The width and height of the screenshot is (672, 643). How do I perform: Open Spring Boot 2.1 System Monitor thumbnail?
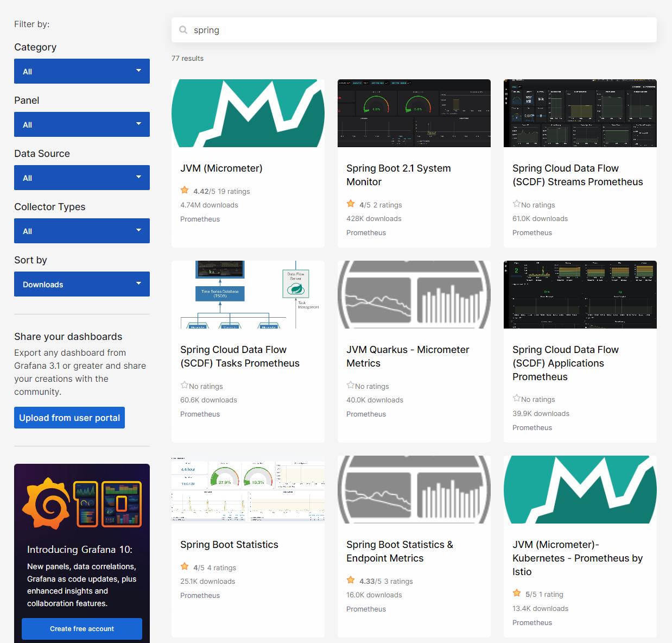click(414, 113)
